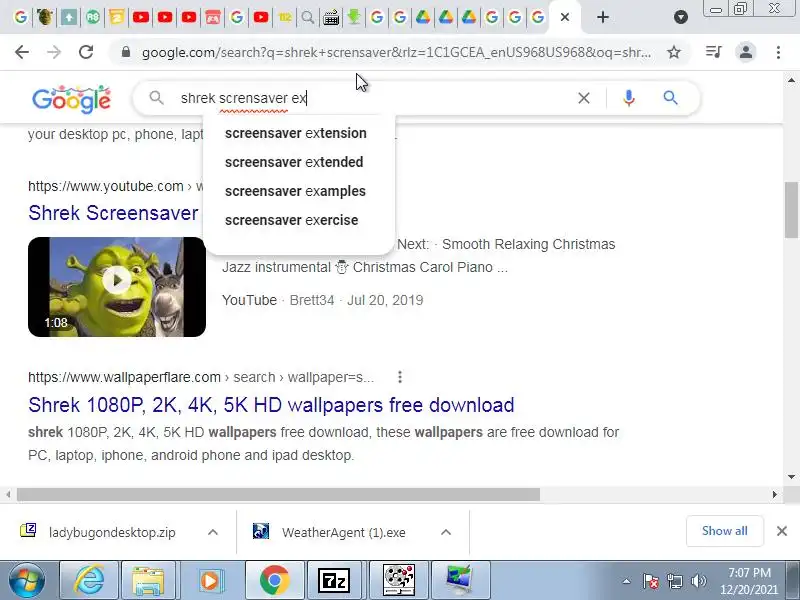Open the ladybugondesktop.zip download
The image size is (800, 600).
(x=112, y=532)
